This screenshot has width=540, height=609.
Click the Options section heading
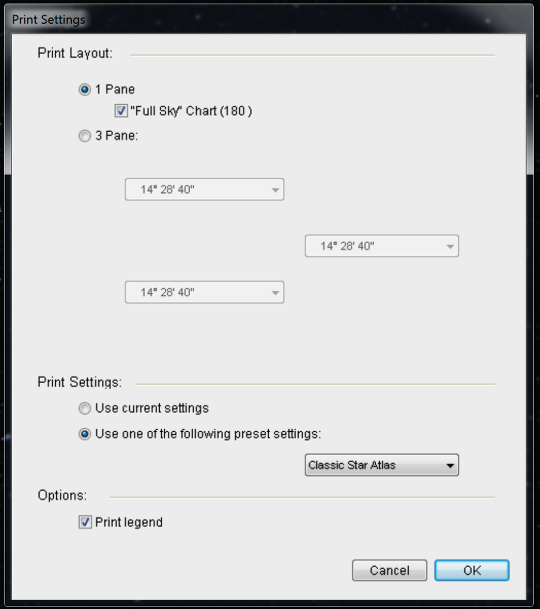click(62, 495)
